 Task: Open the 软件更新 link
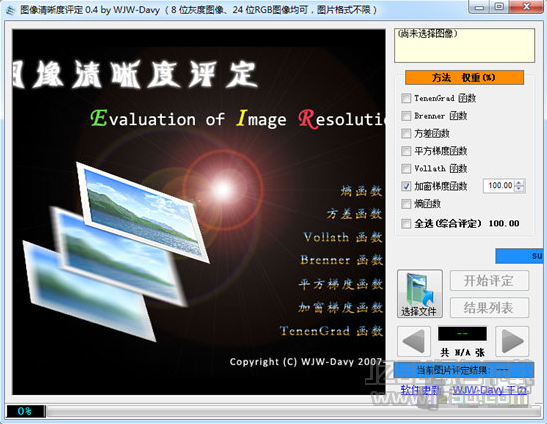coord(421,390)
